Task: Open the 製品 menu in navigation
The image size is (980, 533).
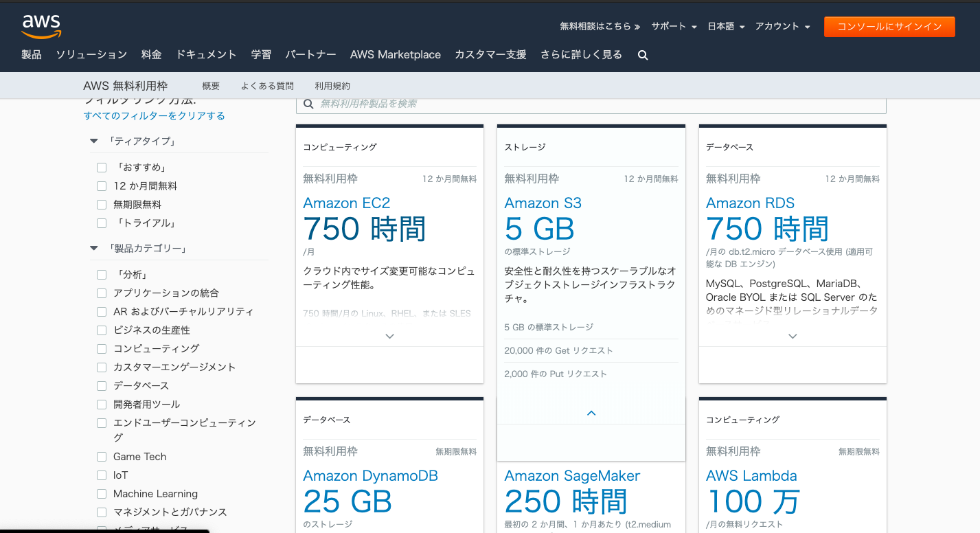Action: click(32, 55)
